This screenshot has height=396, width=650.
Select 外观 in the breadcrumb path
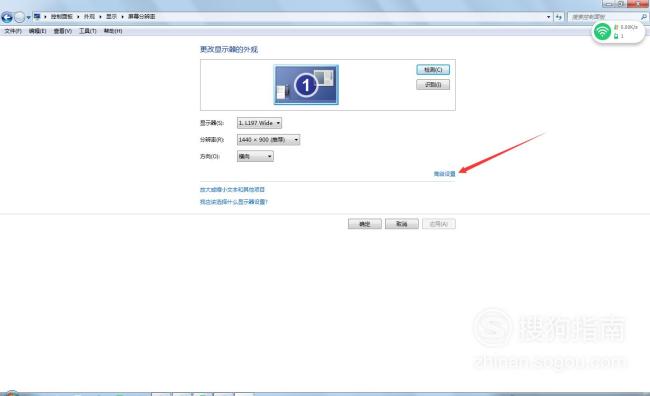(89, 17)
